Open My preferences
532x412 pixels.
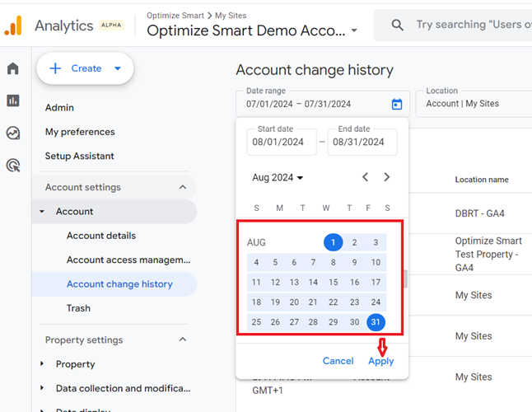[x=80, y=132]
